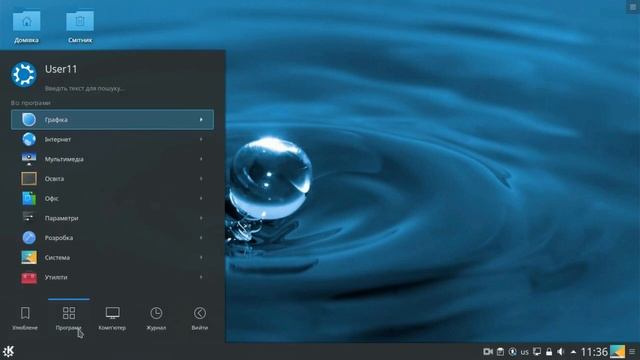640x360 pixels.
Task: Click the padlock tray icon
Action: click(549, 351)
